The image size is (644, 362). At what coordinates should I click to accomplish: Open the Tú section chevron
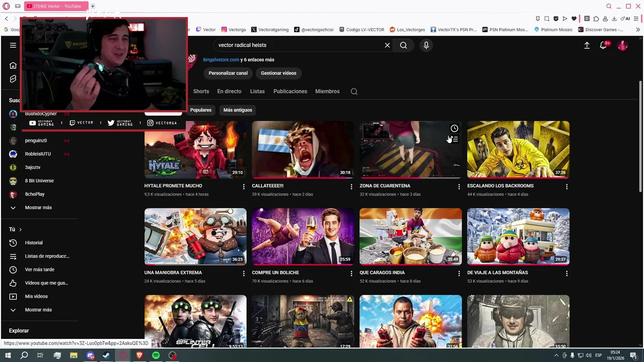tap(20, 230)
